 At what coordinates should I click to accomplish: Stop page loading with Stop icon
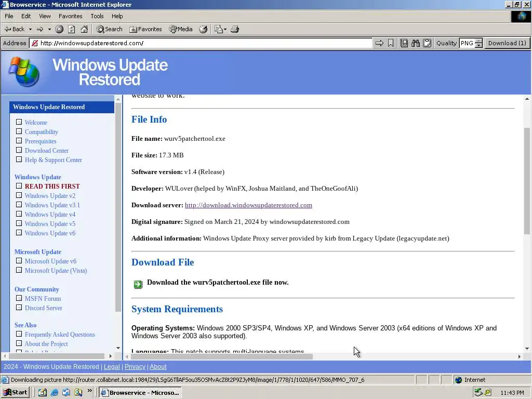(x=59, y=29)
